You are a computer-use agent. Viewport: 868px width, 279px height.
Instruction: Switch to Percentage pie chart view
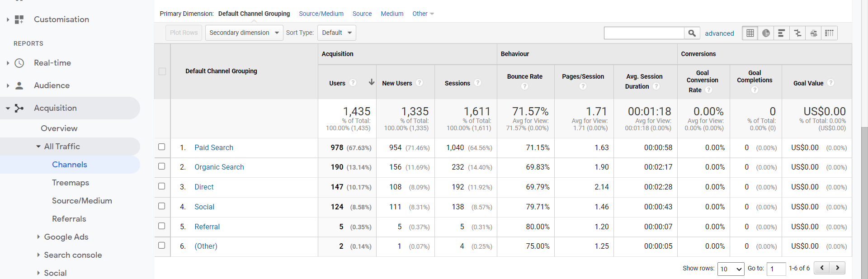(766, 33)
